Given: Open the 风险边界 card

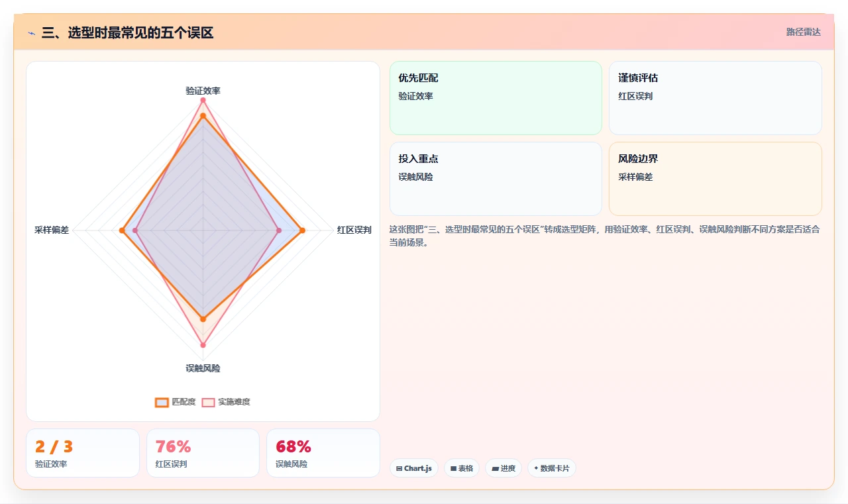Looking at the screenshot, I should click(x=715, y=179).
